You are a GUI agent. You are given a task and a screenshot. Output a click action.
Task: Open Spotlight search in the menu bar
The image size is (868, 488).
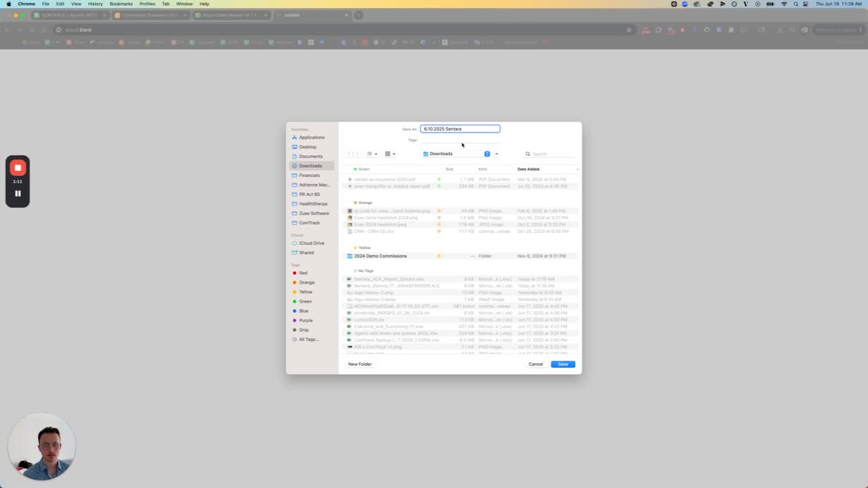795,4
